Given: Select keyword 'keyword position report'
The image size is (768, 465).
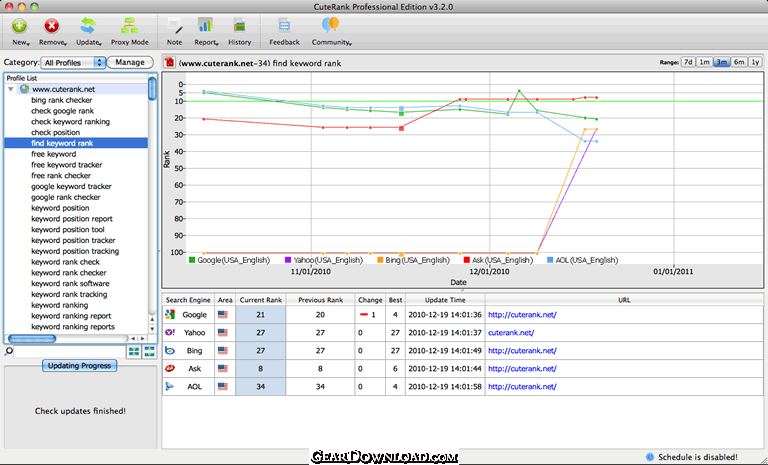Looking at the screenshot, I should pyautogui.click(x=72, y=219).
